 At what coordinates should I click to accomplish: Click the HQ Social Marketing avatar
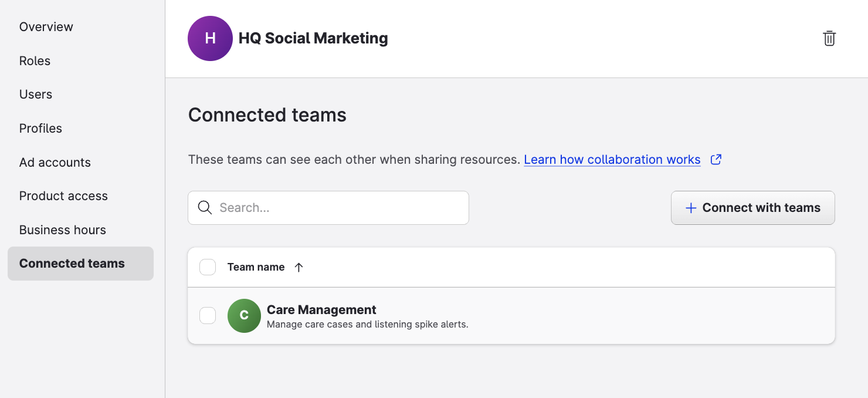tap(210, 39)
